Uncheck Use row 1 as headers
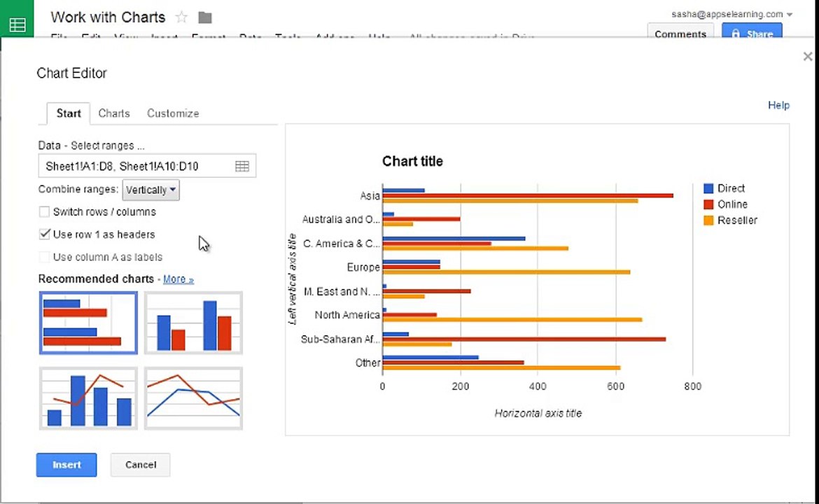 (x=44, y=234)
